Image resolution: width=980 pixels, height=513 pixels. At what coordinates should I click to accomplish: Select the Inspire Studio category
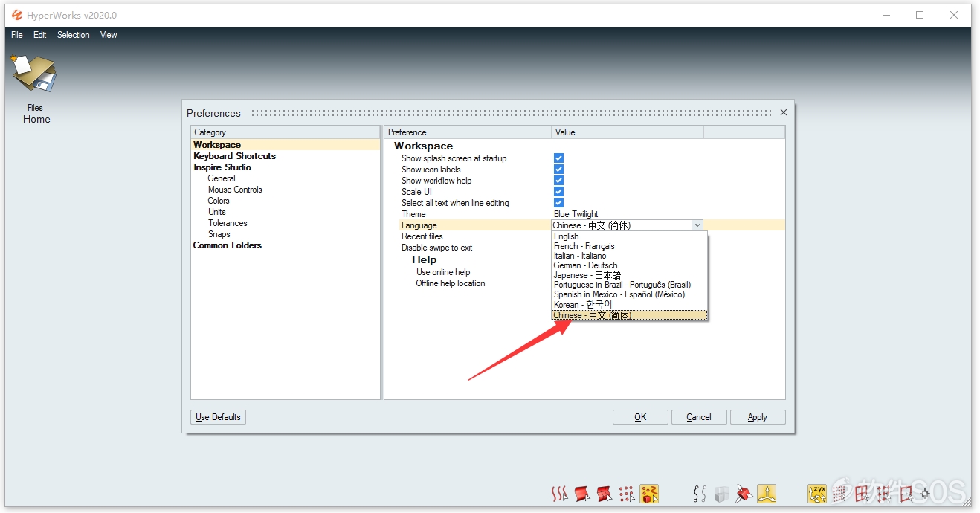point(222,167)
